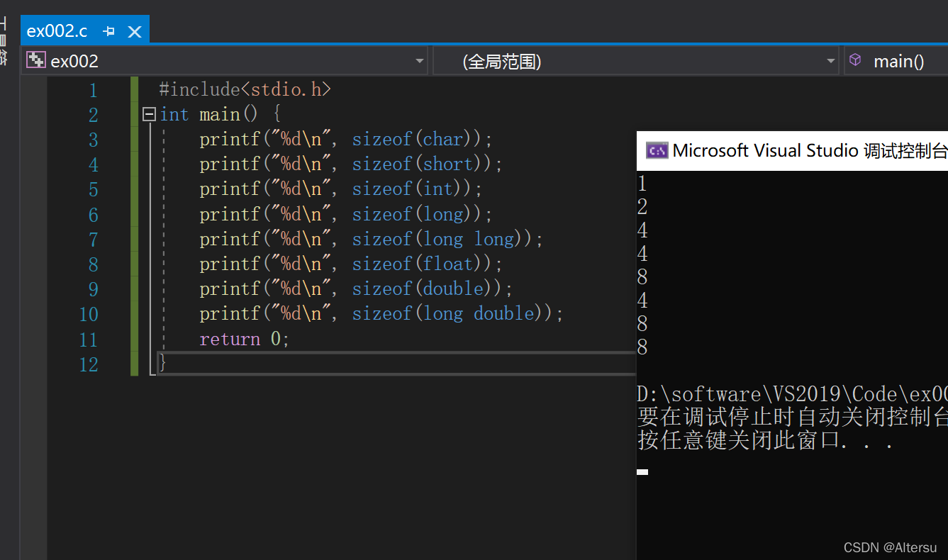This screenshot has height=560, width=948.
Task: Click the 按任意键关闭此窗口 message in console
Action: click(765, 441)
